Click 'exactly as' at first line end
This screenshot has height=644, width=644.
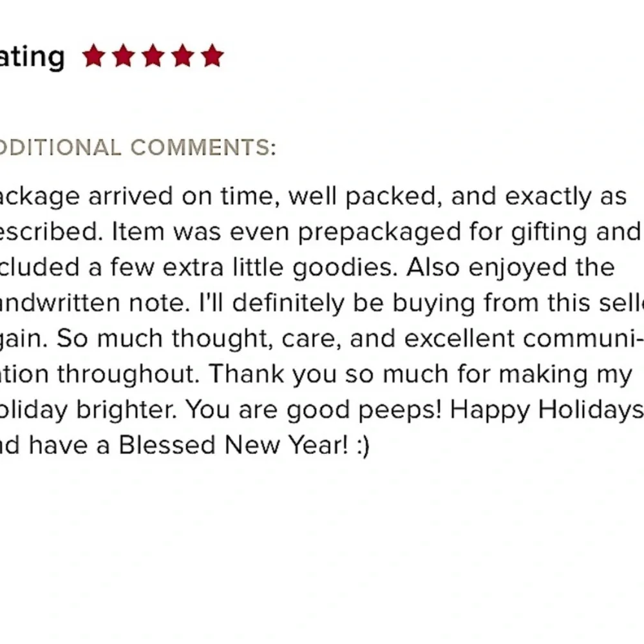click(565, 198)
